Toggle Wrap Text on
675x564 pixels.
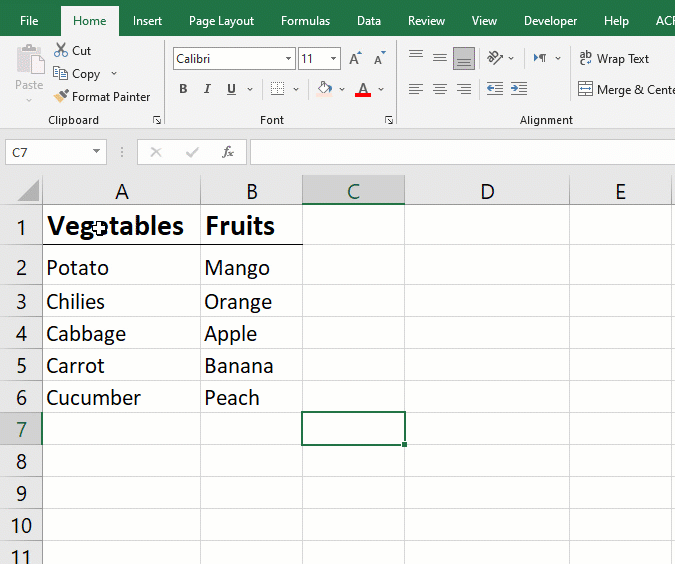point(614,58)
